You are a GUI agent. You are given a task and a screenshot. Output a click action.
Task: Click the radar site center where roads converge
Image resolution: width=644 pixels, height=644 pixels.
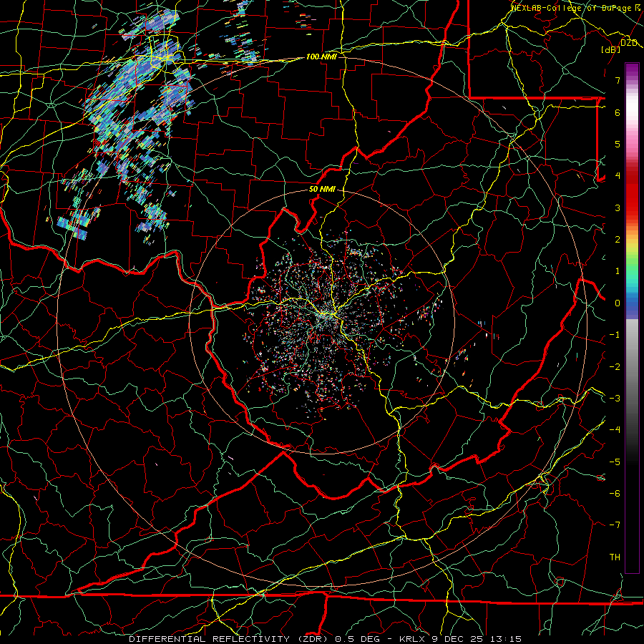[x=326, y=313]
